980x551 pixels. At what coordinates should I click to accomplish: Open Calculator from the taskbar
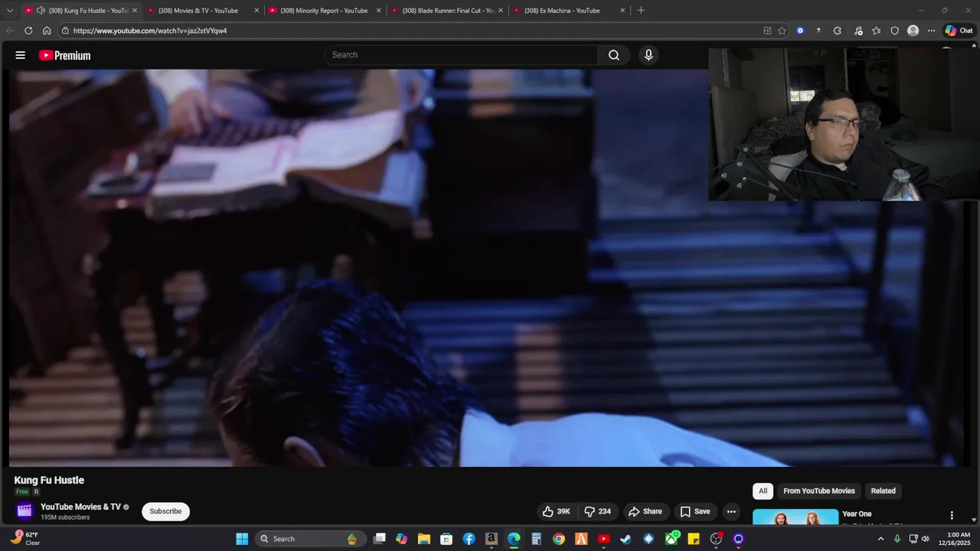(x=537, y=539)
